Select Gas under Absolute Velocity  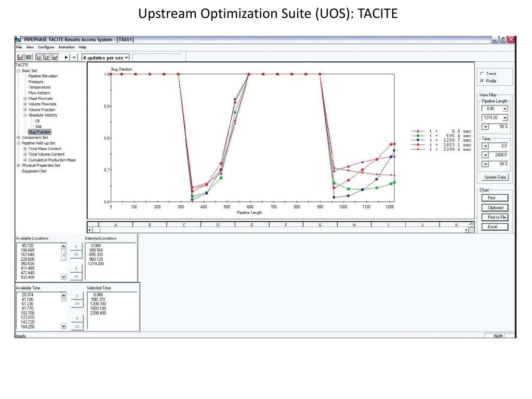tap(38, 126)
